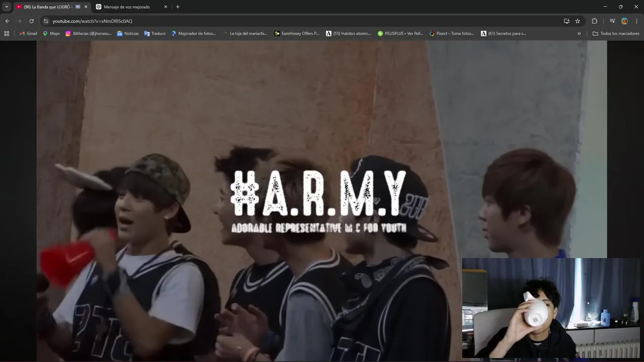Open the Todos los marcadores folder
Image resolution: width=644 pixels, height=362 pixels.
616,34
